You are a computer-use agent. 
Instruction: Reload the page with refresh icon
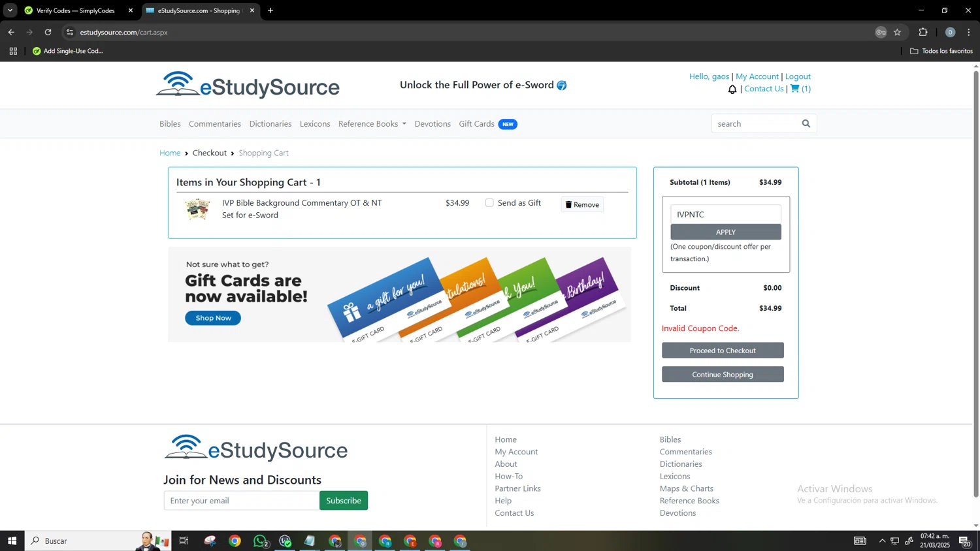click(x=48, y=32)
